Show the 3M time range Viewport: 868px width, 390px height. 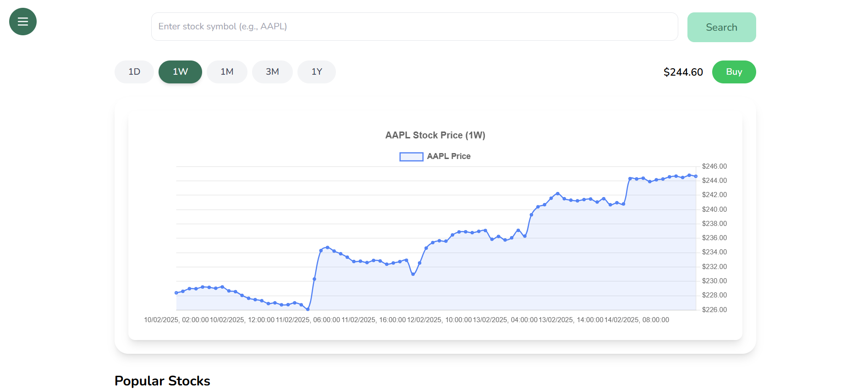(x=272, y=72)
